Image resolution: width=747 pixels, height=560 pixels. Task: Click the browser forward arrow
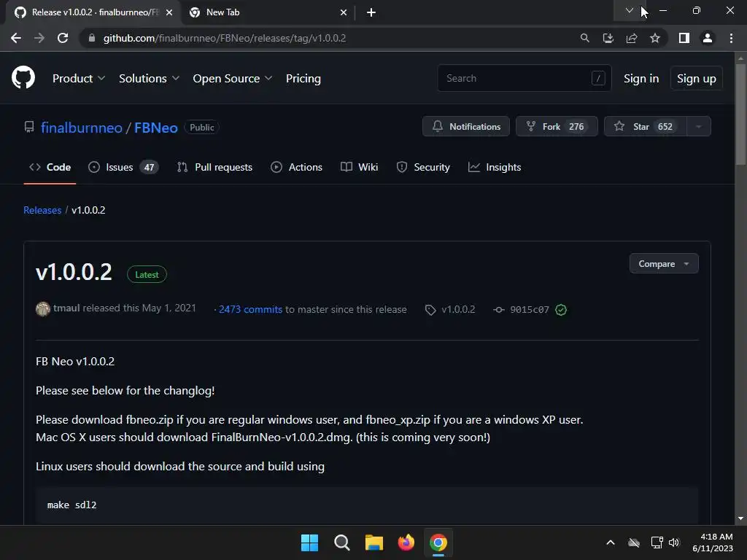(x=39, y=38)
